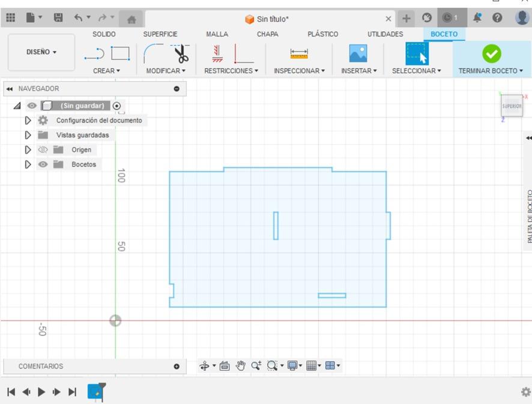Open the MODIFICAR dropdown menu
This screenshot has width=532, height=404.
(x=166, y=71)
